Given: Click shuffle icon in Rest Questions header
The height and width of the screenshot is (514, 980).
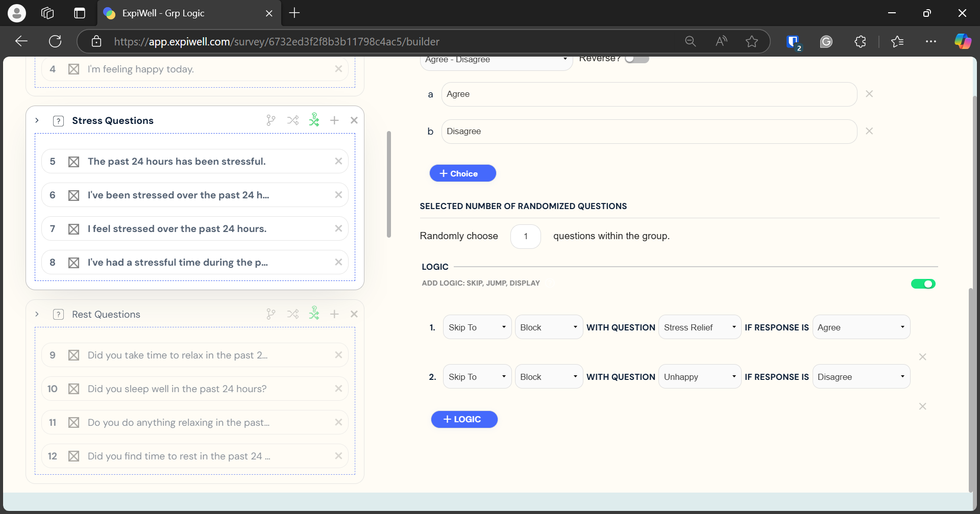Looking at the screenshot, I should [x=292, y=314].
